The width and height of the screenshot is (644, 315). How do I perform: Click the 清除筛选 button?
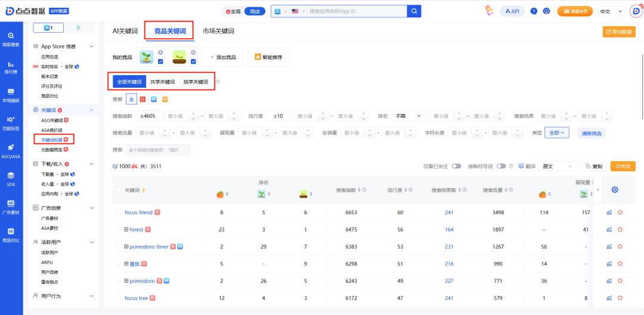(x=591, y=133)
